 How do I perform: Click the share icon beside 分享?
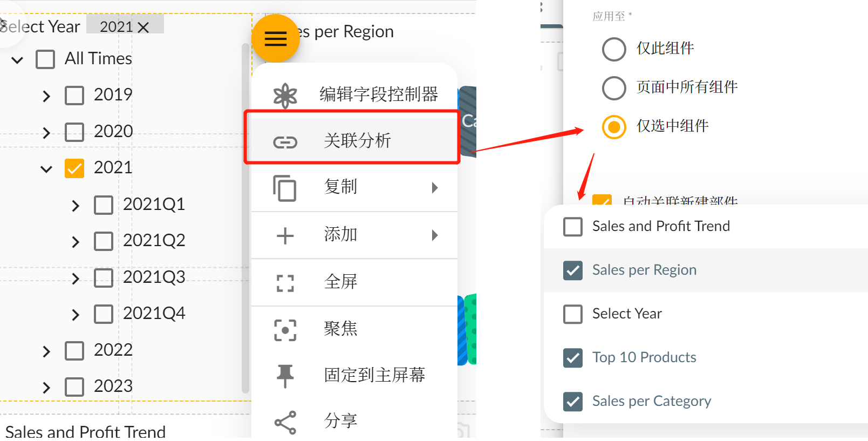285,423
